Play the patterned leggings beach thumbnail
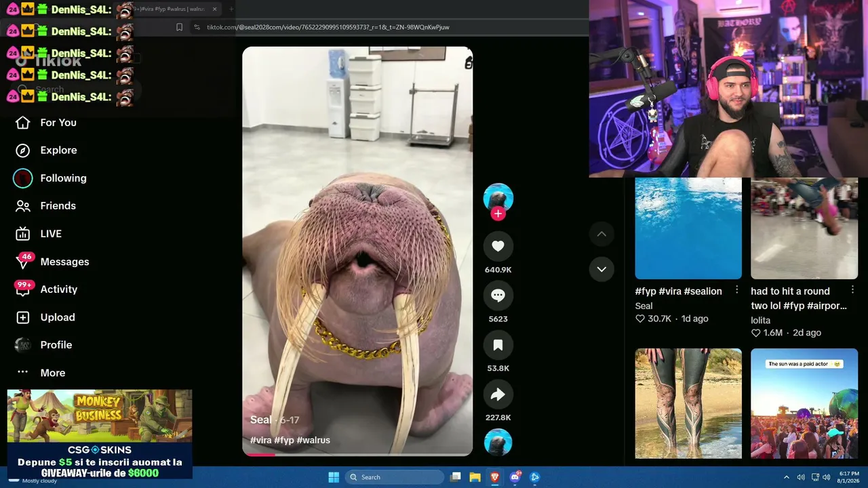This screenshot has height=488, width=868. point(688,403)
